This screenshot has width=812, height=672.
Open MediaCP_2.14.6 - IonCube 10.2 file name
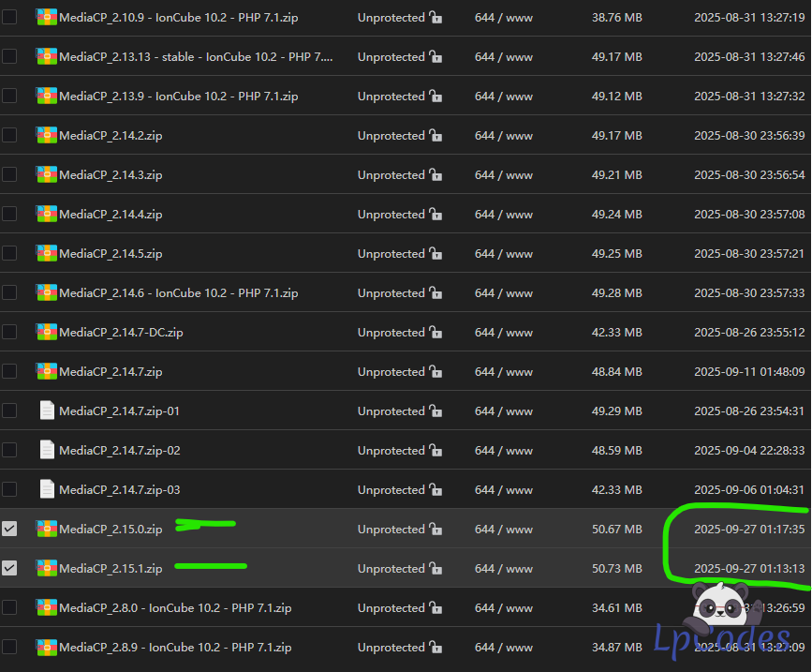178,293
